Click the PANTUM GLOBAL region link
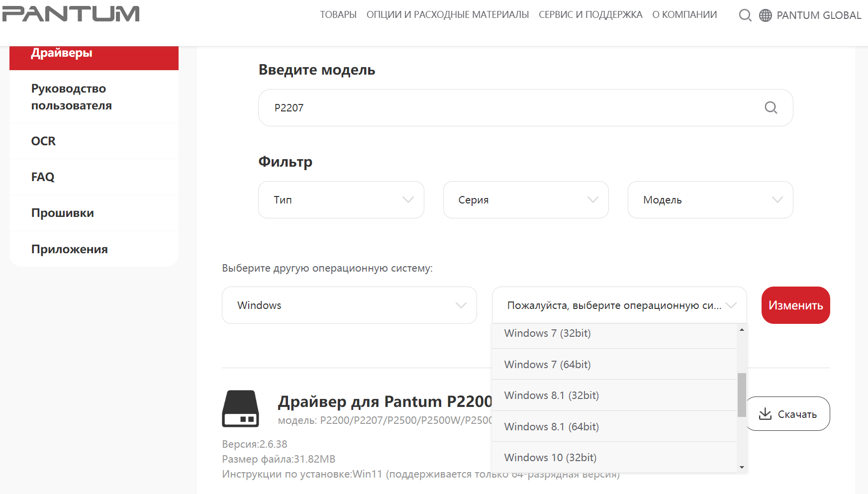Viewport: 868px width, 494px height. [819, 15]
